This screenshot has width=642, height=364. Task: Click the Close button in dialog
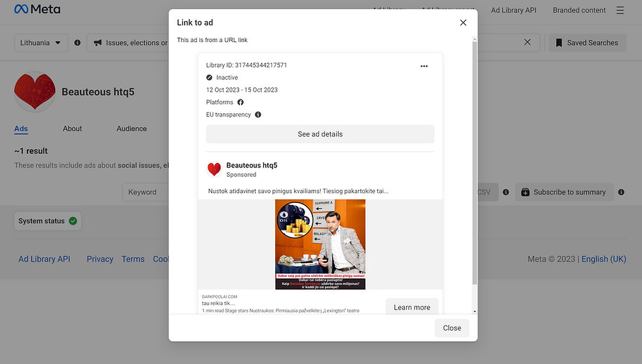[x=452, y=328]
